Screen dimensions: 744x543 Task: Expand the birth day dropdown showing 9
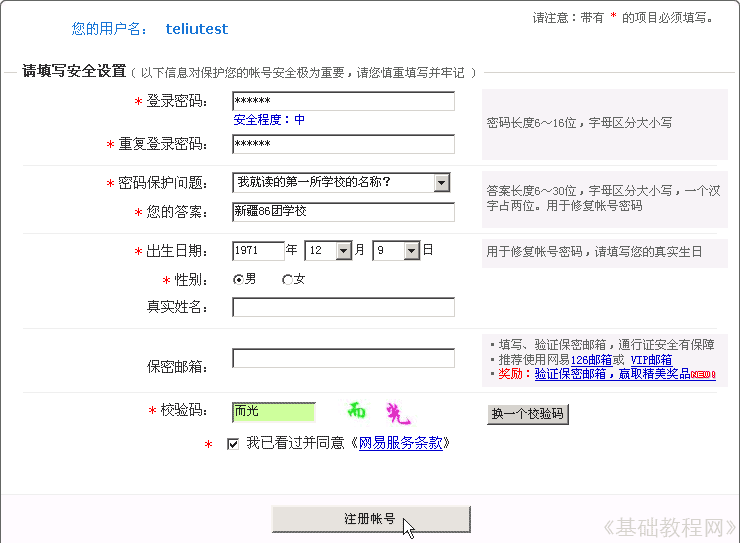click(x=411, y=251)
